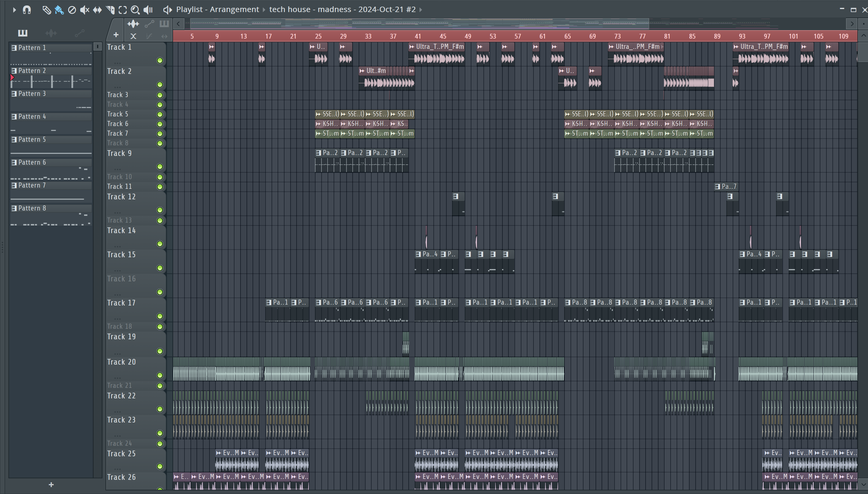Click bar 41 on the timeline ruler

point(418,36)
